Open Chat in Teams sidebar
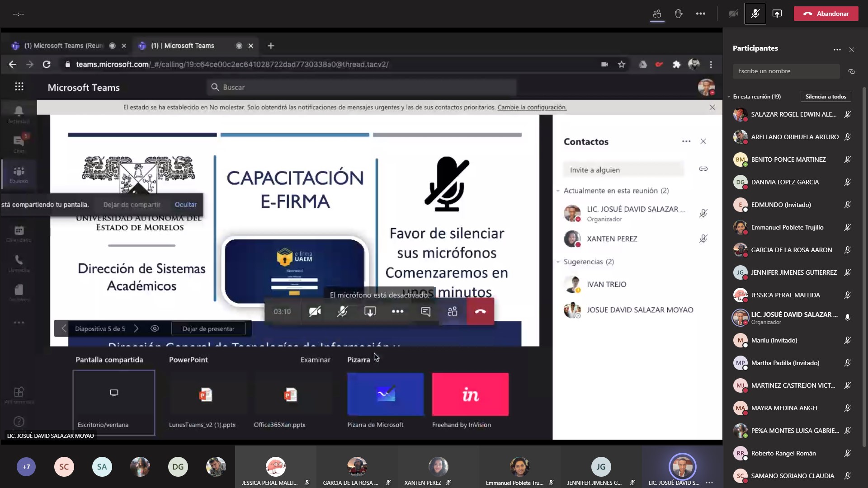 pyautogui.click(x=19, y=144)
